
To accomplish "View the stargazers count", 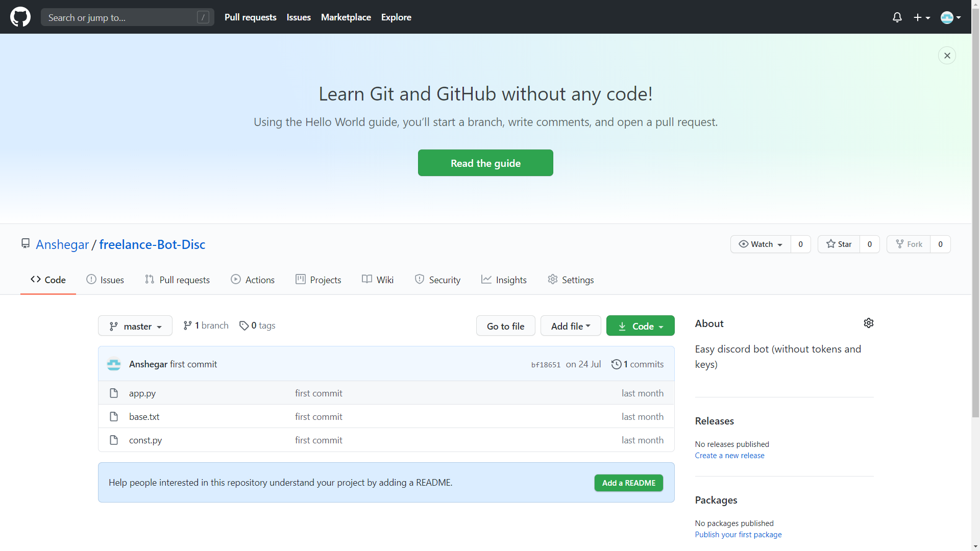I will pos(869,244).
